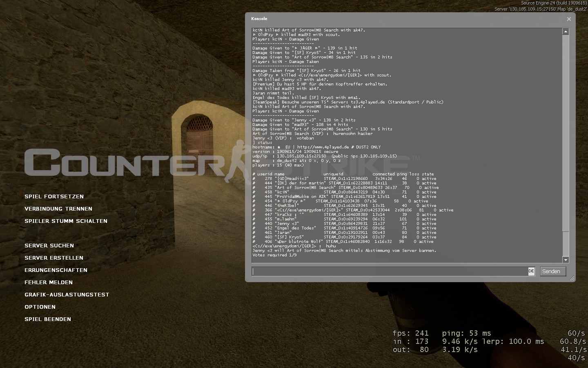Click the net graph ping readout
The width and height of the screenshot is (588, 368).
tap(467, 333)
